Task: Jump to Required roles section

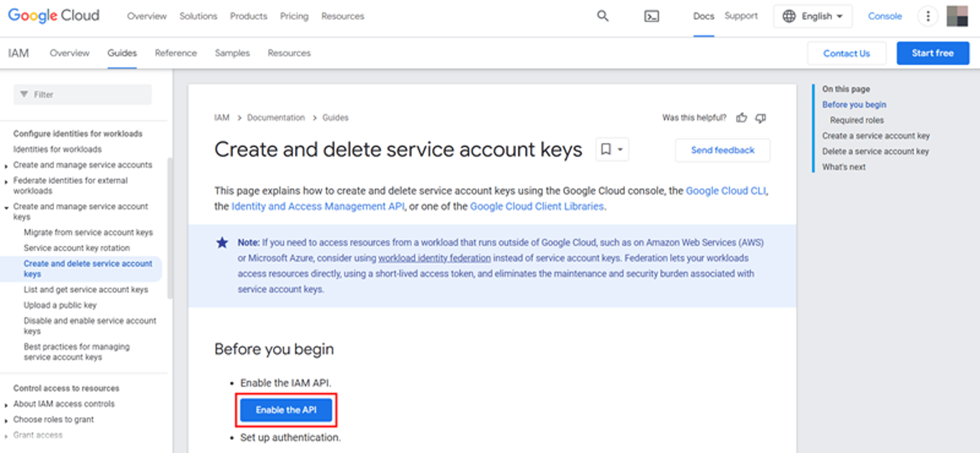Action: pos(857,120)
